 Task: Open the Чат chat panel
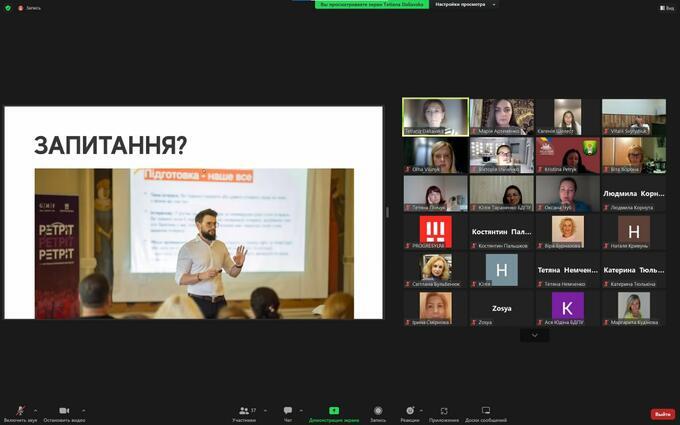(x=288, y=412)
